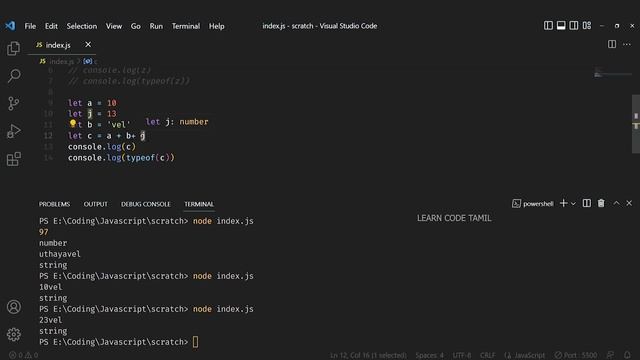This screenshot has width=640, height=360.
Task: Click the value 13 on line 10
Action: coord(111,114)
